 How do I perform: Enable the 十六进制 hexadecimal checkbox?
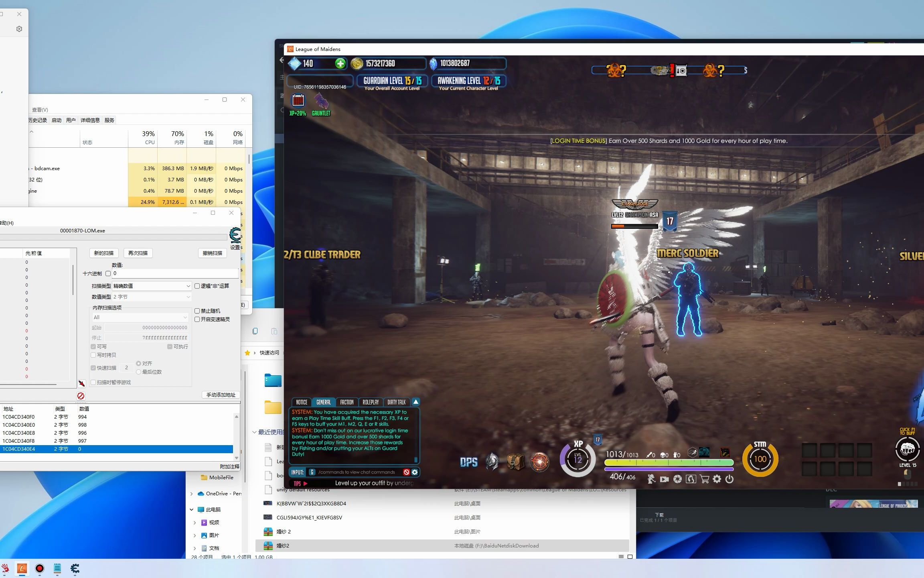point(108,273)
